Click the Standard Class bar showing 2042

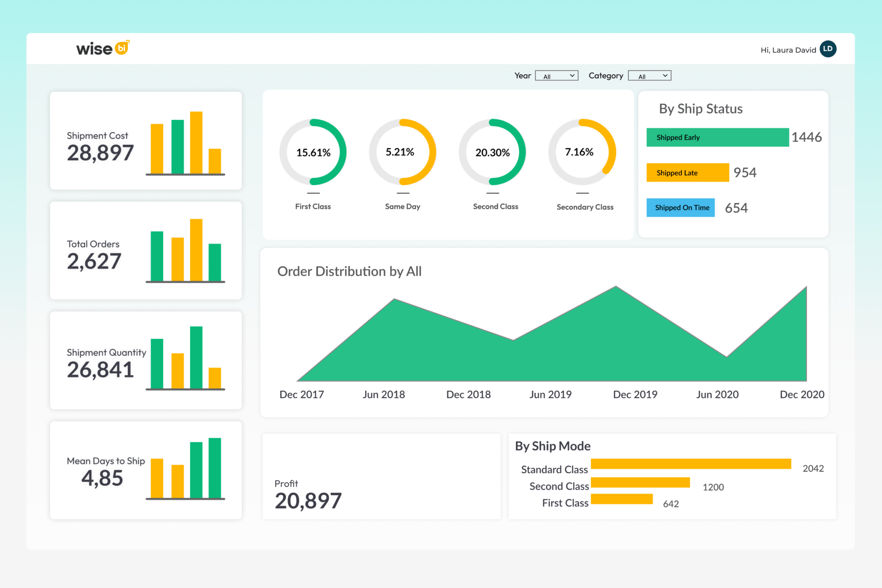point(691,464)
